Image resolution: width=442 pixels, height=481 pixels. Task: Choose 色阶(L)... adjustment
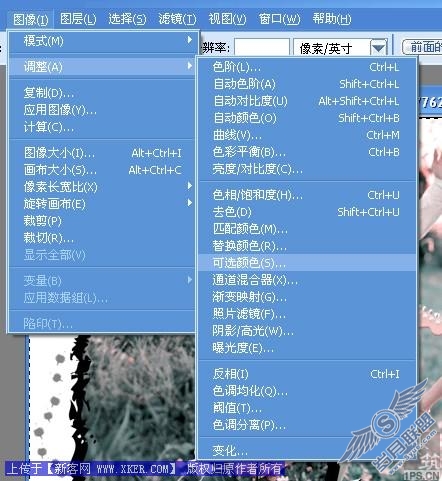(x=307, y=67)
